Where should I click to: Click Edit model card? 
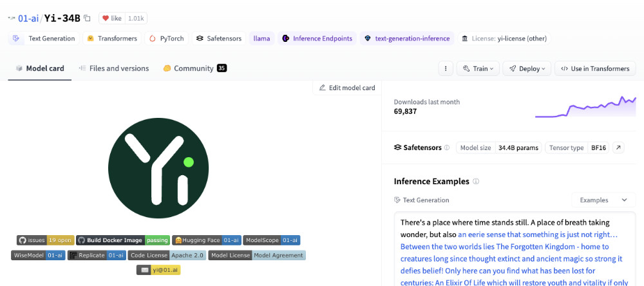[x=347, y=88]
